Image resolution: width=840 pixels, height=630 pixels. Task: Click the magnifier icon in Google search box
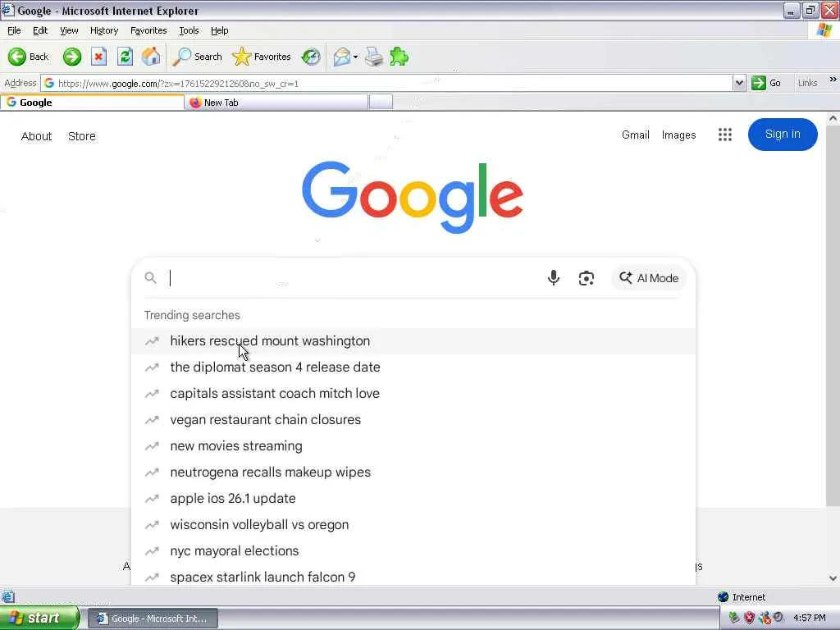click(x=151, y=278)
